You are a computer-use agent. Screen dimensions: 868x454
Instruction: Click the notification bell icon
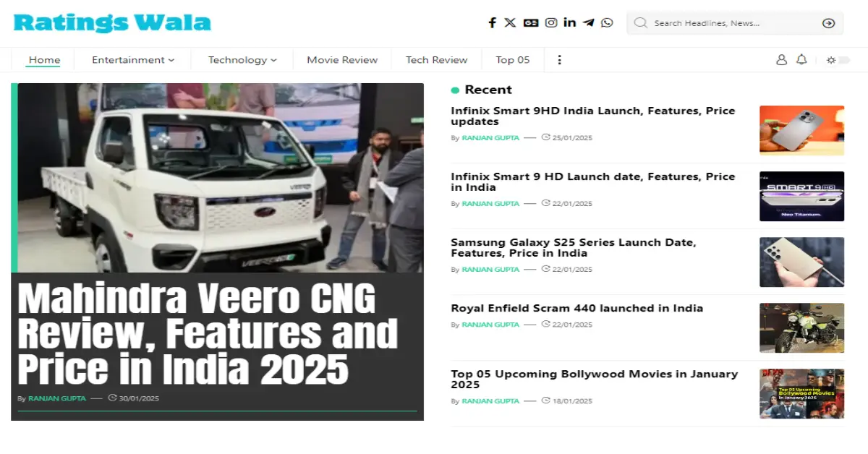tap(801, 60)
